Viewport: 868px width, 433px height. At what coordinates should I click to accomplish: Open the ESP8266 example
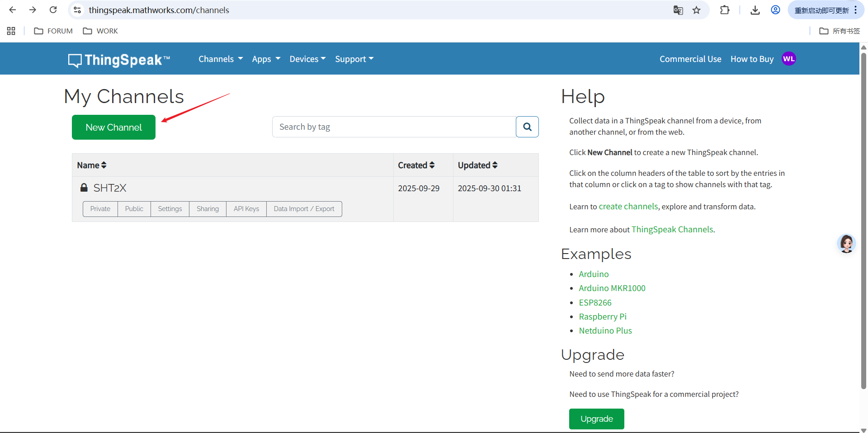[595, 303]
